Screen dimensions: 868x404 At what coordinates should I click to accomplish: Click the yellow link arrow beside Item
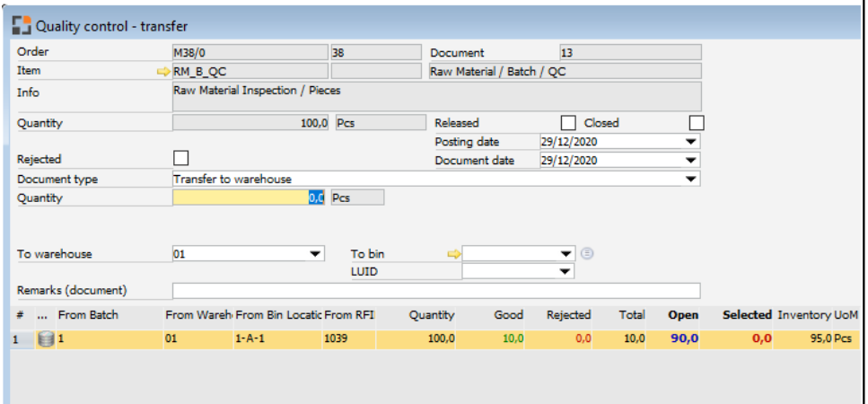(x=163, y=71)
